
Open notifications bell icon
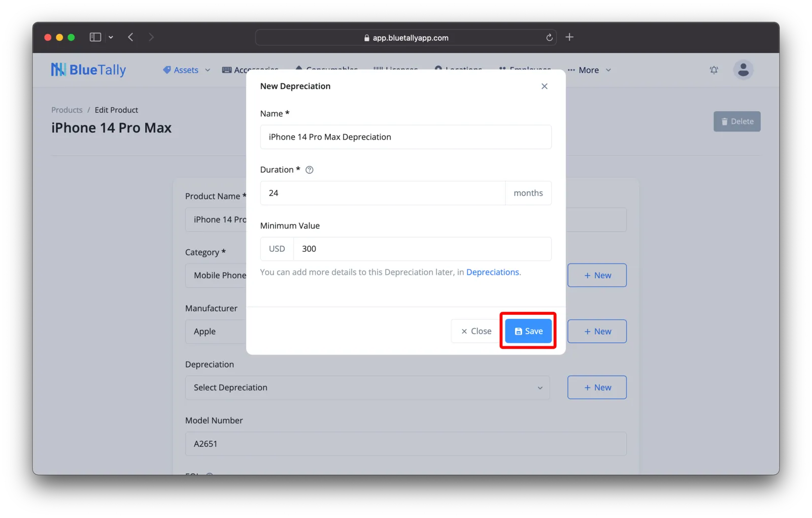[714, 70]
